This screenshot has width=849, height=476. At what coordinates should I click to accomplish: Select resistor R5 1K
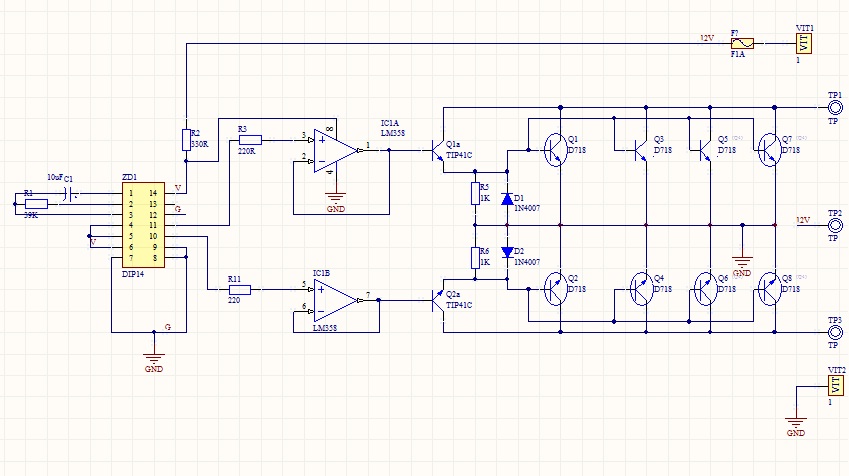point(475,193)
